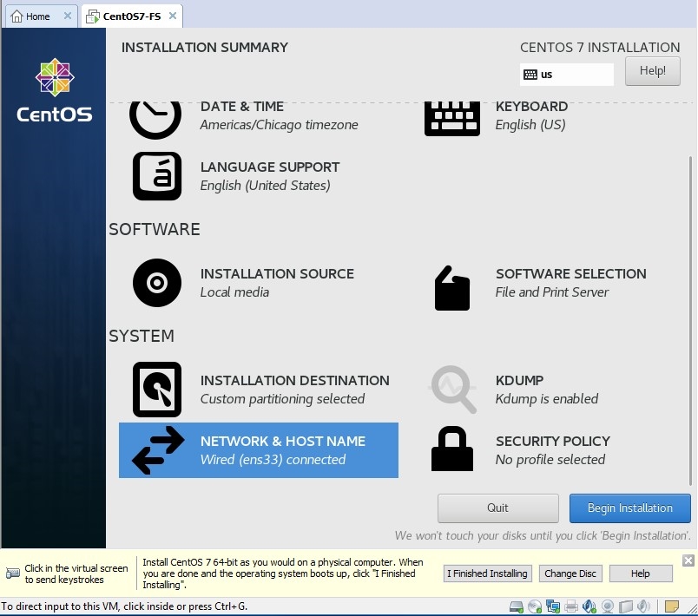Open Kdump magnifier icon
Viewport: 698px width, 616px height.
click(x=453, y=390)
